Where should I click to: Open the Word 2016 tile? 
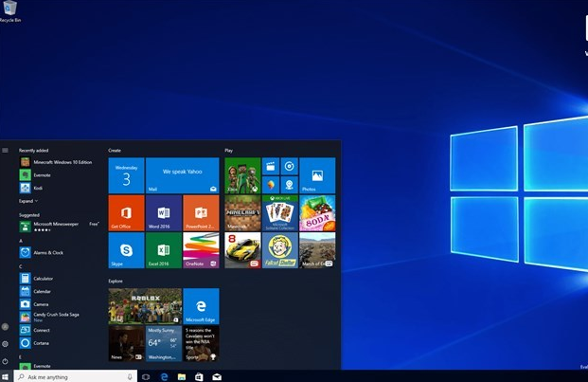pyautogui.click(x=164, y=212)
